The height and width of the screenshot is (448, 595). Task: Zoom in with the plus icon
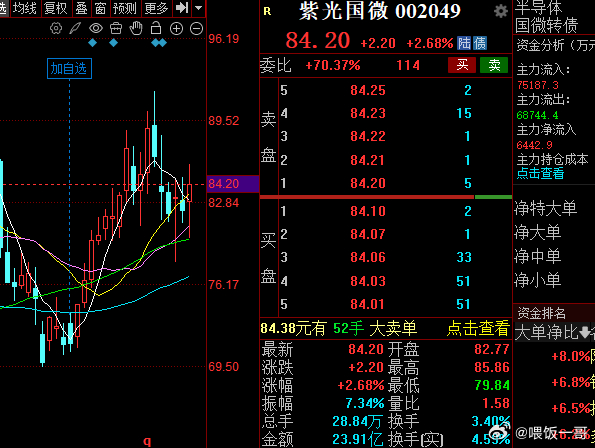(x=176, y=29)
